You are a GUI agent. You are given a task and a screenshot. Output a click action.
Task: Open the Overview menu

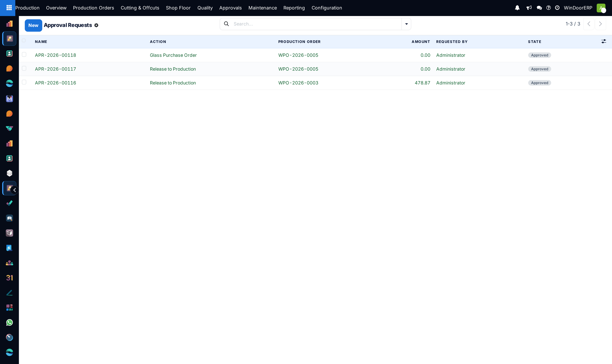(56, 8)
